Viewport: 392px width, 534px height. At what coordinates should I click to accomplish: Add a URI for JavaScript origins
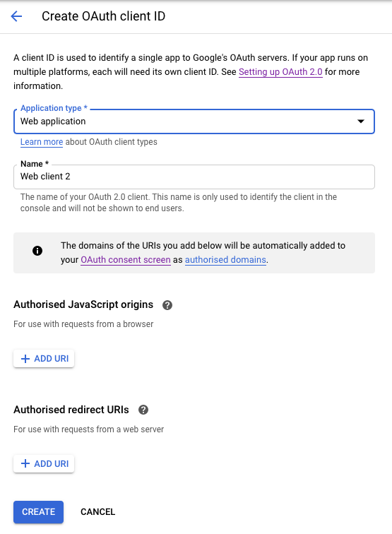click(x=44, y=359)
